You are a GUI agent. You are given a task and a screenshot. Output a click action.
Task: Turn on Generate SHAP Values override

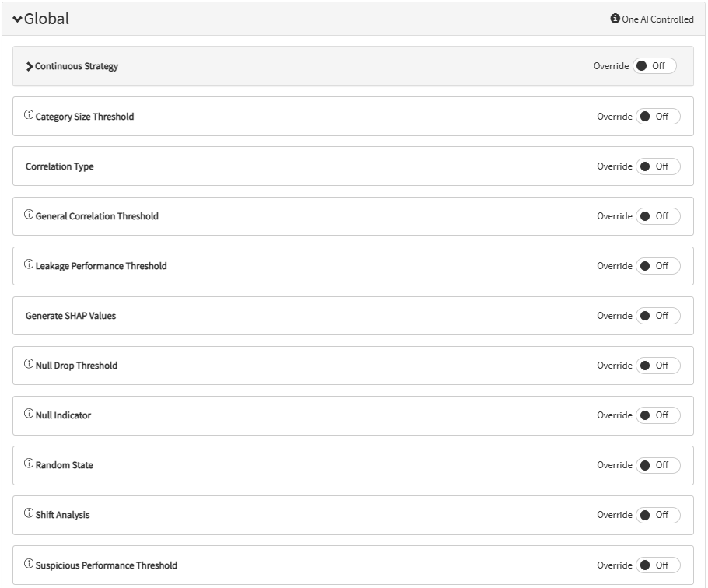[657, 316]
